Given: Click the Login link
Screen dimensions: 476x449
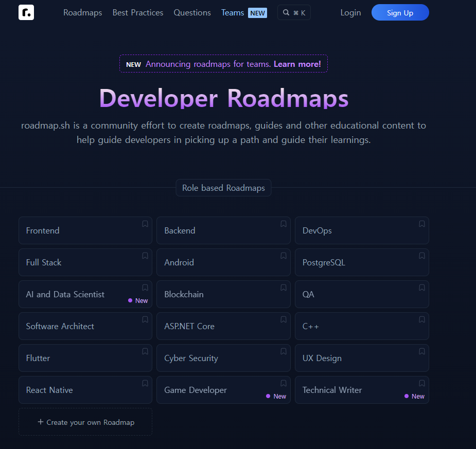Looking at the screenshot, I should point(350,13).
